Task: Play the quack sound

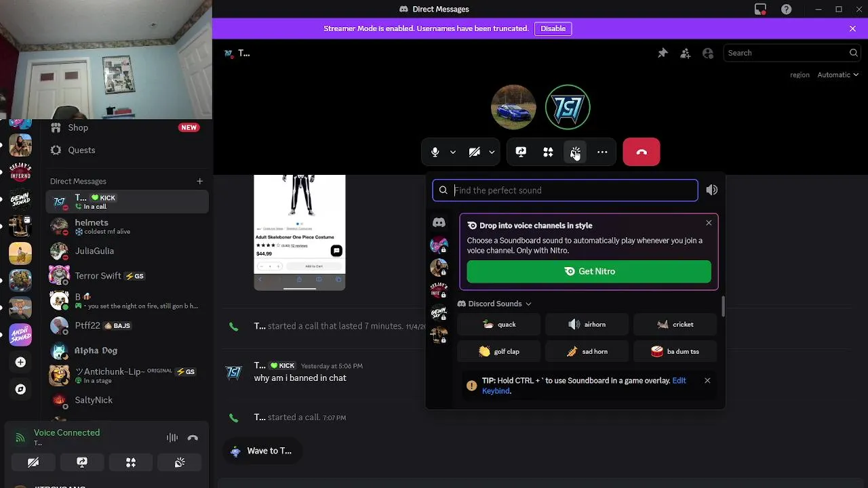Action: coord(498,325)
